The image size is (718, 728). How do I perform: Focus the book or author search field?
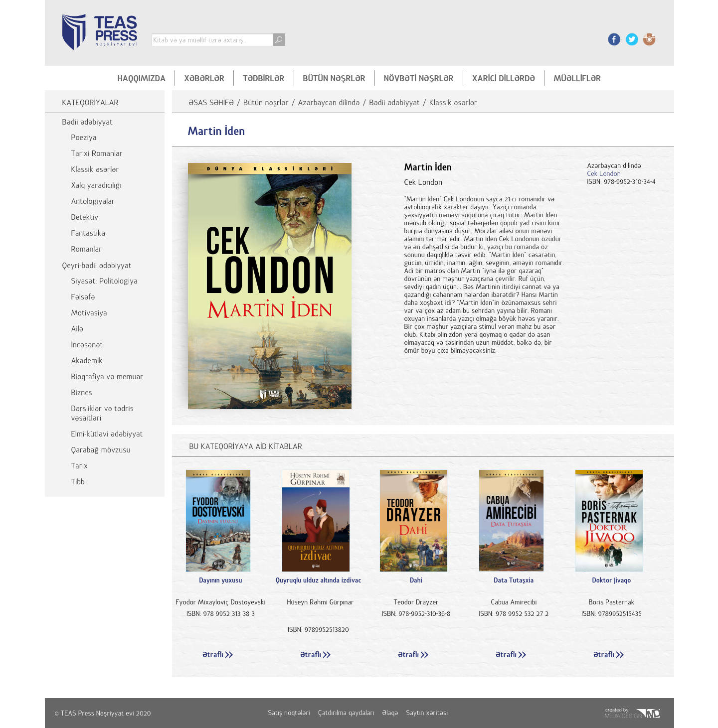pos(212,40)
